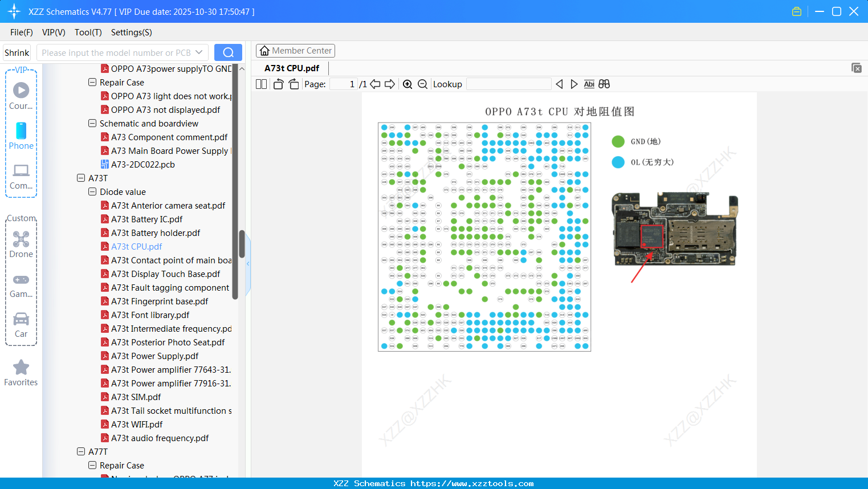Open A73t Display Touch Base.pdf
This screenshot has height=489, width=868.
[166, 274]
